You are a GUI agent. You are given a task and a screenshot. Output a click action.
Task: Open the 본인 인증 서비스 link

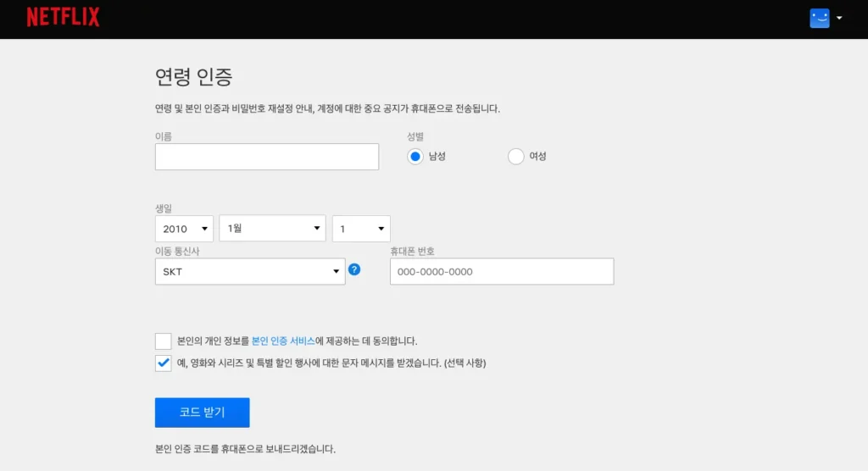click(283, 341)
